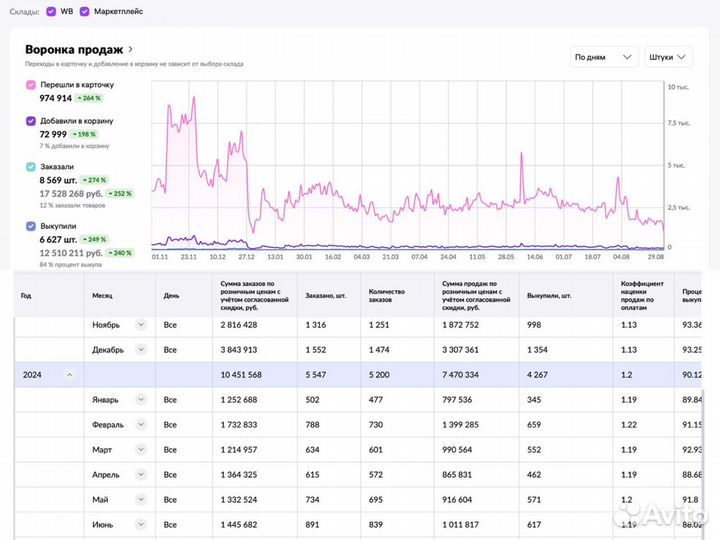Screen dimensions: 720x540
Task: Click the chevron icon beside Ноябрь
Action: tap(141, 324)
